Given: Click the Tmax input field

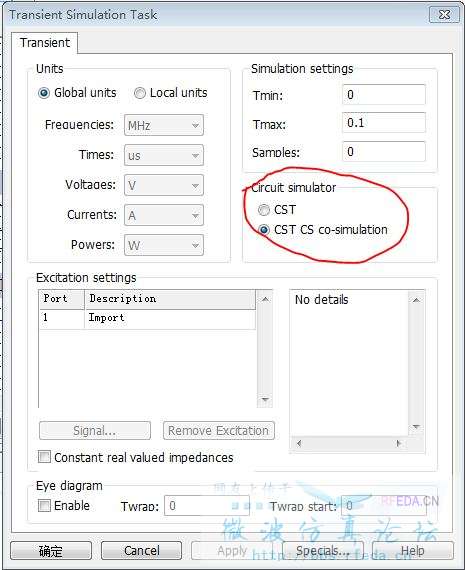Looking at the screenshot, I should click(x=384, y=123).
